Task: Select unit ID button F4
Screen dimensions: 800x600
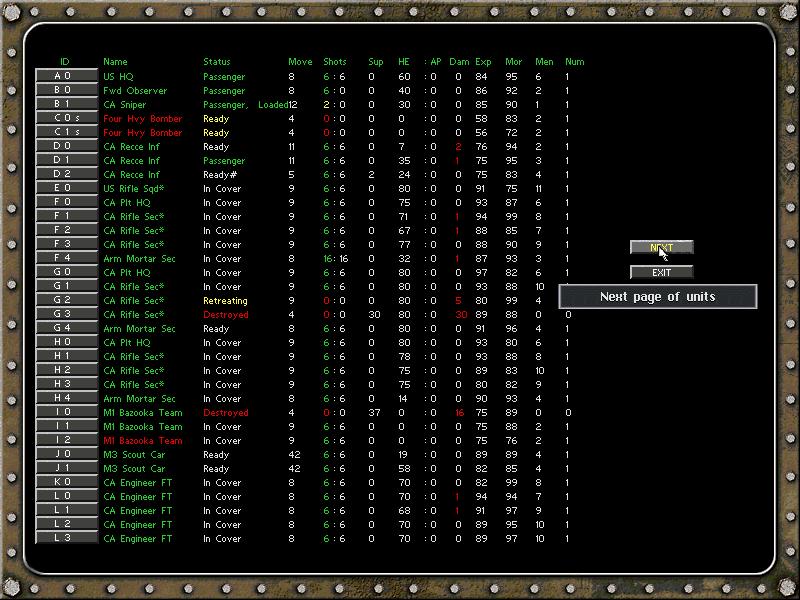Action: click(67, 258)
